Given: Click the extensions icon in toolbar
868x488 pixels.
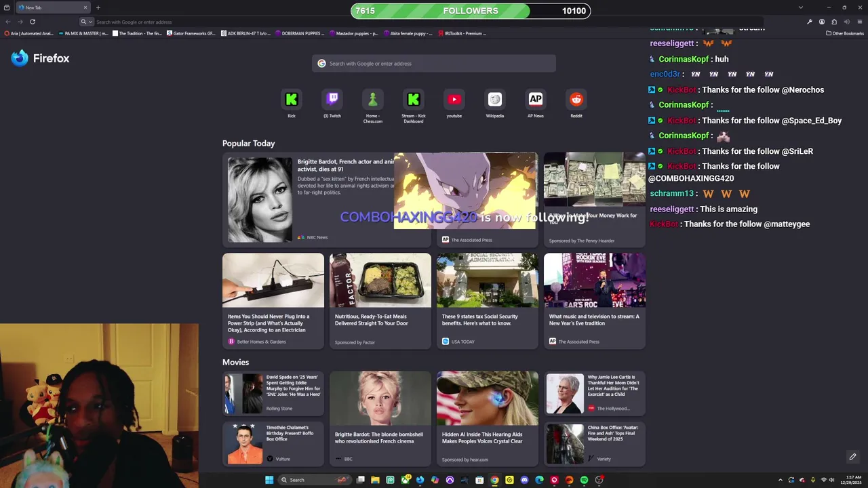Looking at the screenshot, I should [834, 22].
